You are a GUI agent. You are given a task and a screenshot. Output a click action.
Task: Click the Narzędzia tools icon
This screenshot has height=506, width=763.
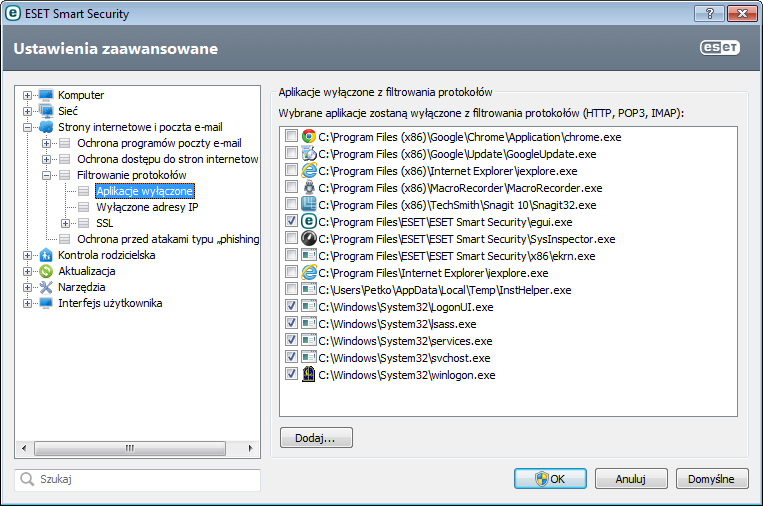46,287
